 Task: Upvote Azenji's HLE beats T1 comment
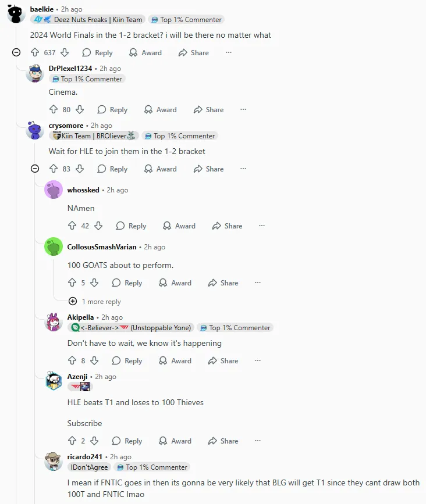coord(72,441)
